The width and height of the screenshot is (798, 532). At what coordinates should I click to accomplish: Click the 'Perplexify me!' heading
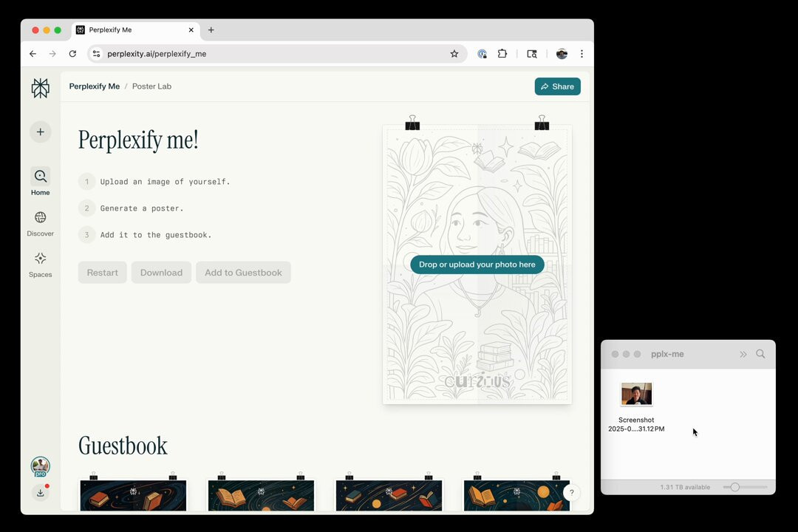point(138,140)
